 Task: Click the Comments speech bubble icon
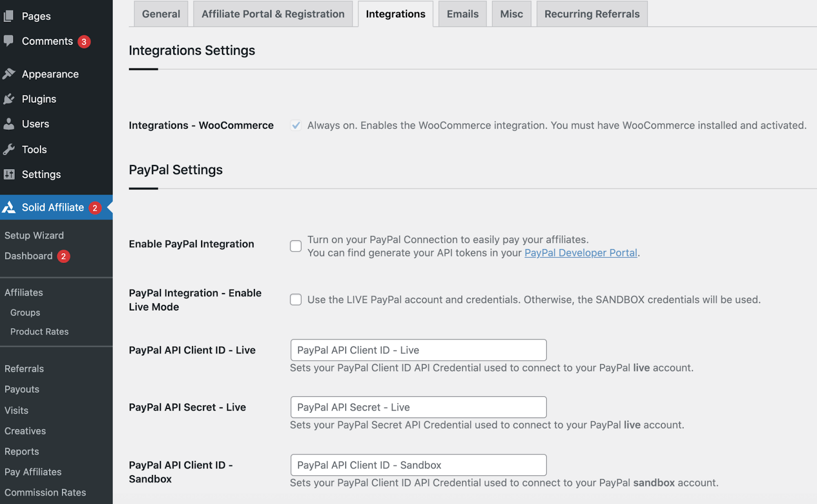[9, 41]
